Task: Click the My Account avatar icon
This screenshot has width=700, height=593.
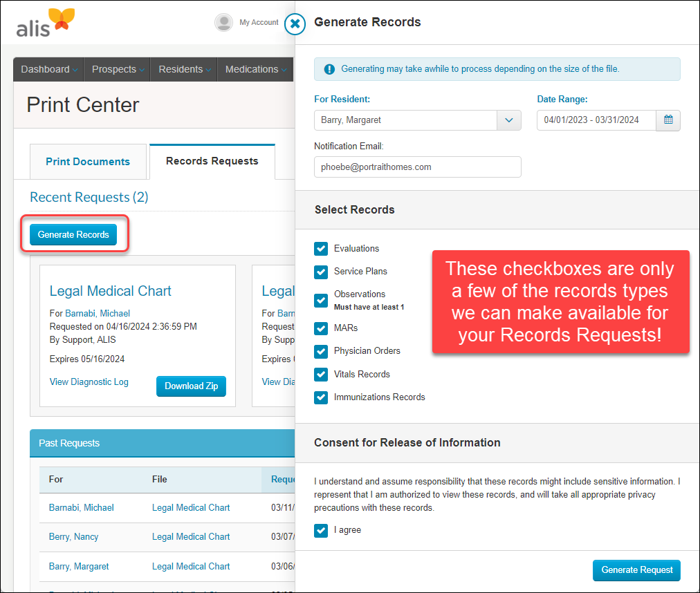Action: point(223,22)
